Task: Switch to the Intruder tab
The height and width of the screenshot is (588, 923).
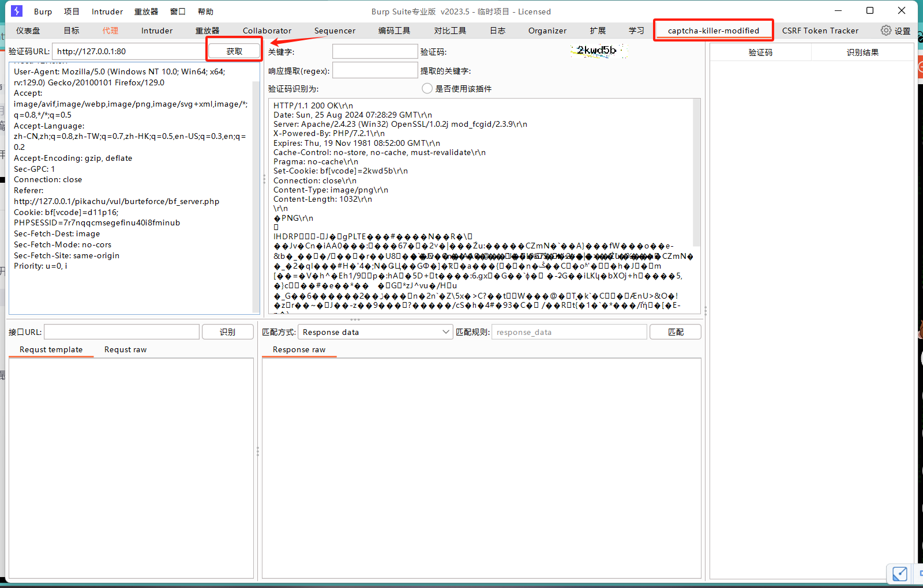Action: [x=157, y=31]
